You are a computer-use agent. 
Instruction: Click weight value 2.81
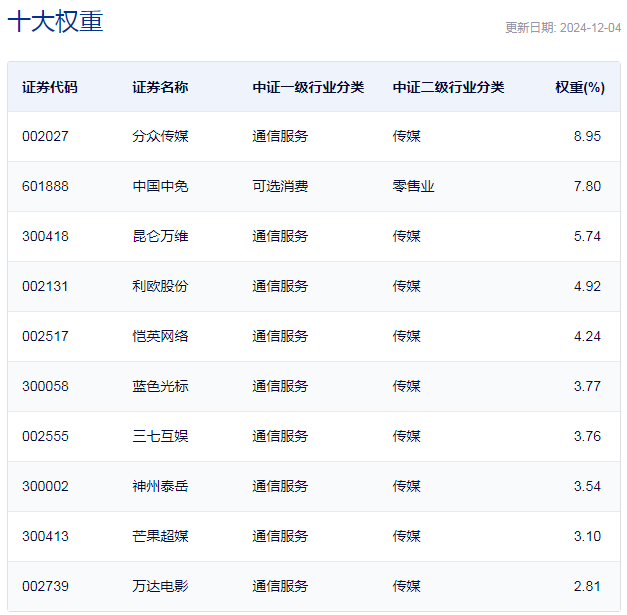(587, 586)
